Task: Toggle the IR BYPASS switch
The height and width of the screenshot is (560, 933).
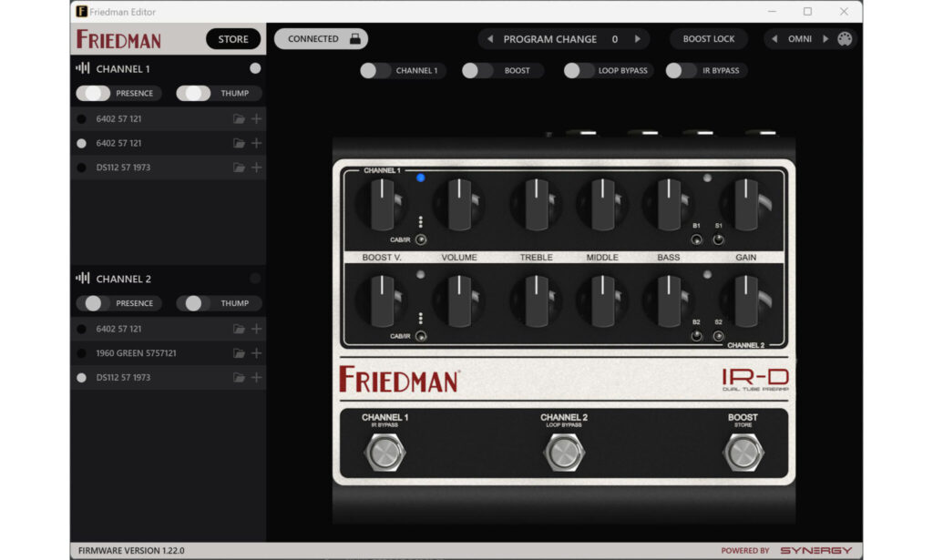Action: coord(681,71)
